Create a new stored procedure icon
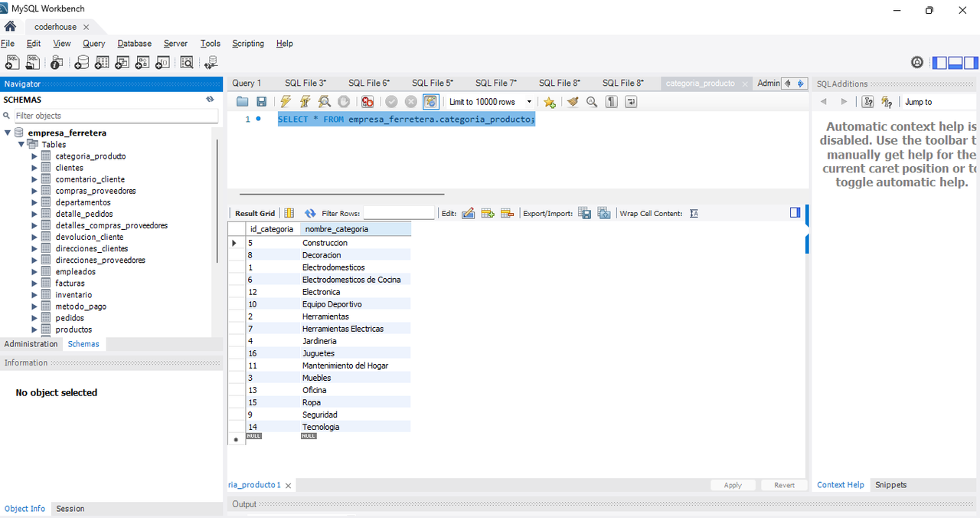 click(x=143, y=62)
